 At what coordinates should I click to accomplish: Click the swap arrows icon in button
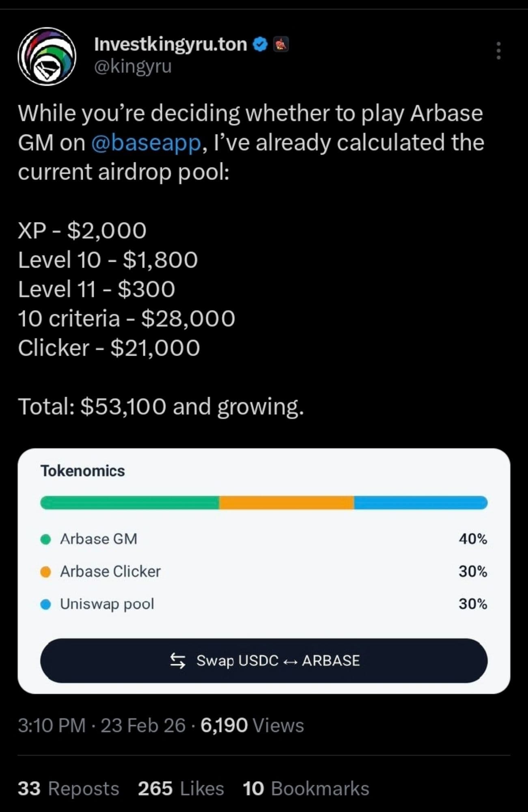click(x=178, y=661)
